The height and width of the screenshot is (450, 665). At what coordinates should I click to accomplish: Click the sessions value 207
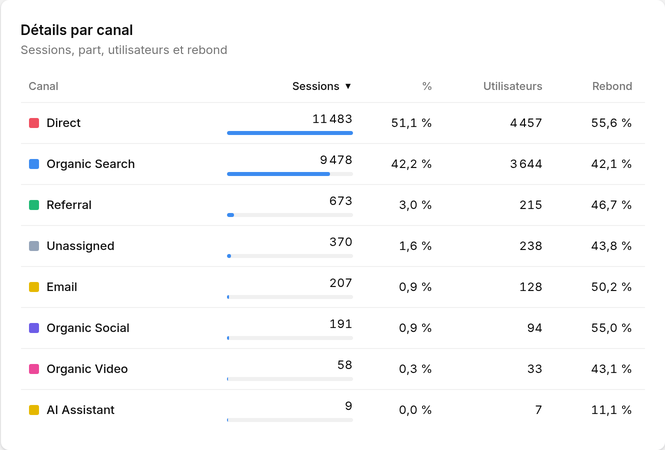(341, 283)
